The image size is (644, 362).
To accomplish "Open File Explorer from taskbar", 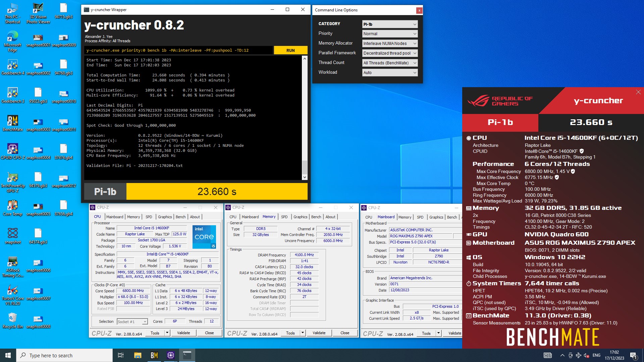I will 138,355.
